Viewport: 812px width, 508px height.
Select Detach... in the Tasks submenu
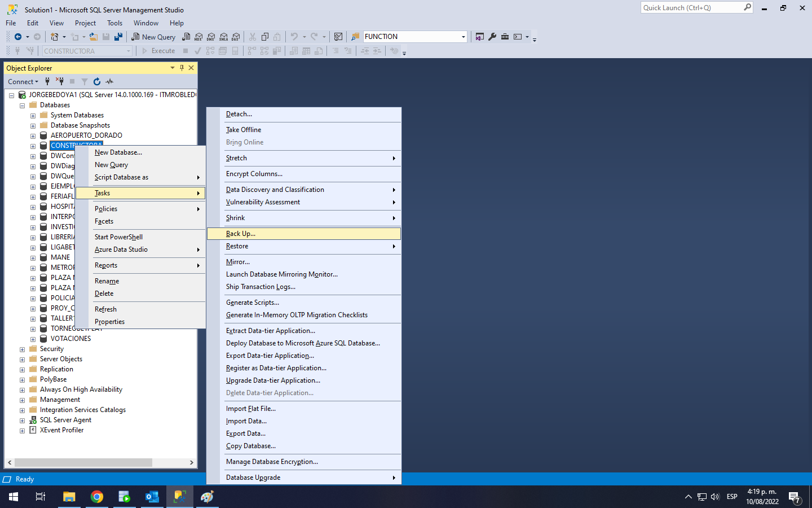(x=304, y=114)
